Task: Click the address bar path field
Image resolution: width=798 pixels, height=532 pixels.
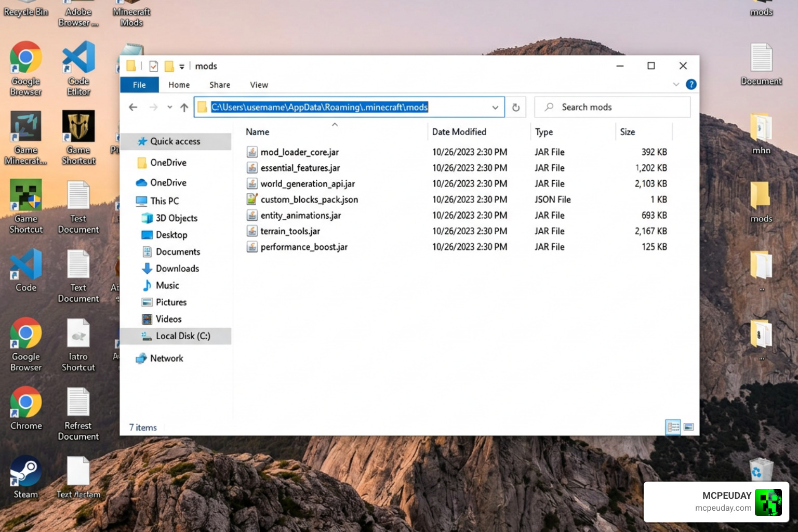Action: point(349,107)
